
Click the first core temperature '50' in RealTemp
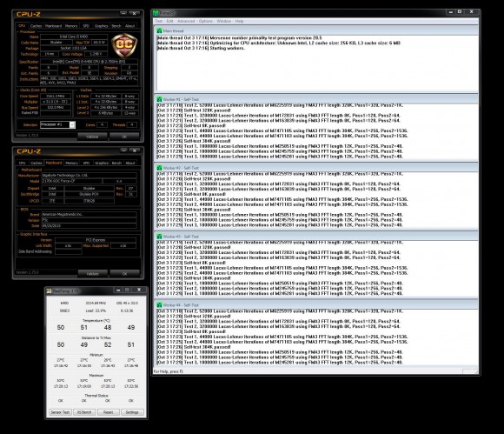pos(61,328)
